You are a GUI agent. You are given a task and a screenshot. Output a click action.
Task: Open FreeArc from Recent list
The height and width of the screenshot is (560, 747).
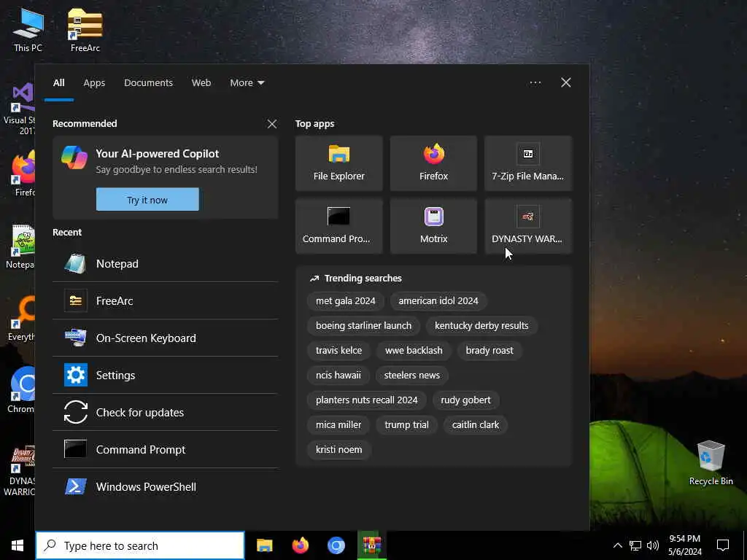(x=166, y=301)
